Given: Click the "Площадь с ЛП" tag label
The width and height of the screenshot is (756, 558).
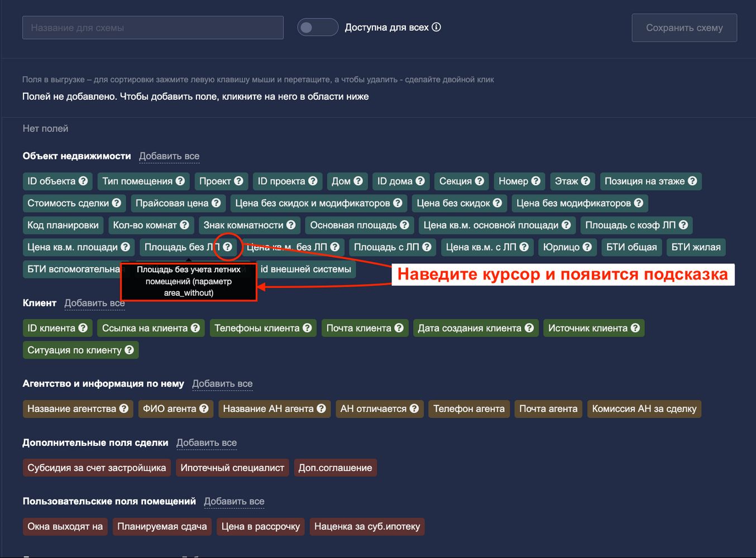Looking at the screenshot, I should tap(386, 247).
